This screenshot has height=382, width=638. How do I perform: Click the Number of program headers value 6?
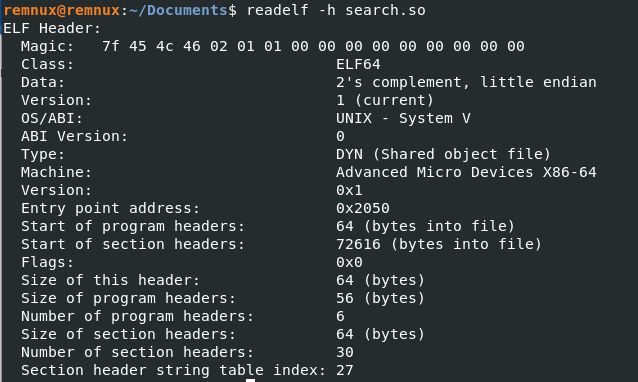(x=341, y=316)
